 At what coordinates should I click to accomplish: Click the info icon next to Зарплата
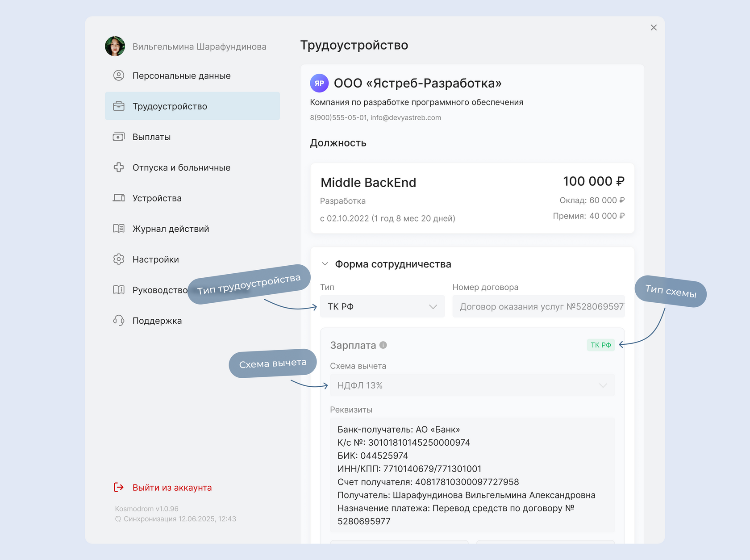[383, 345]
